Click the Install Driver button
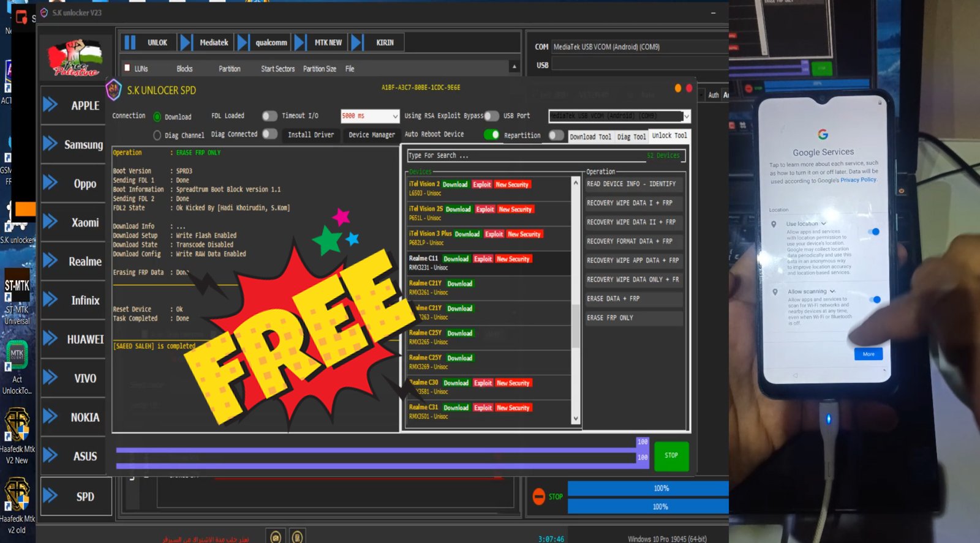 click(311, 135)
